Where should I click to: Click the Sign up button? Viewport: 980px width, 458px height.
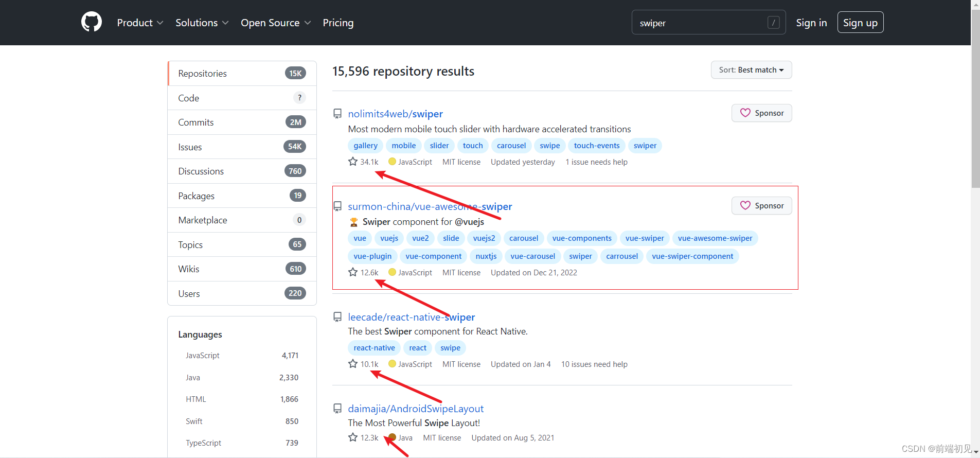[860, 22]
